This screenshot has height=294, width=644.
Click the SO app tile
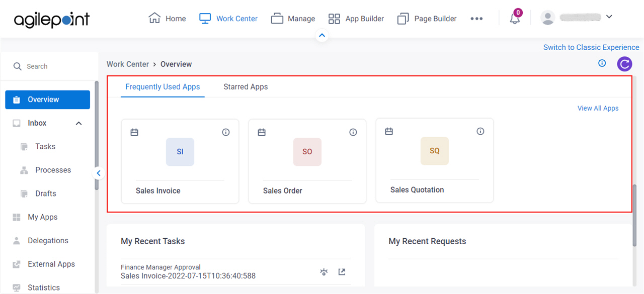click(307, 152)
